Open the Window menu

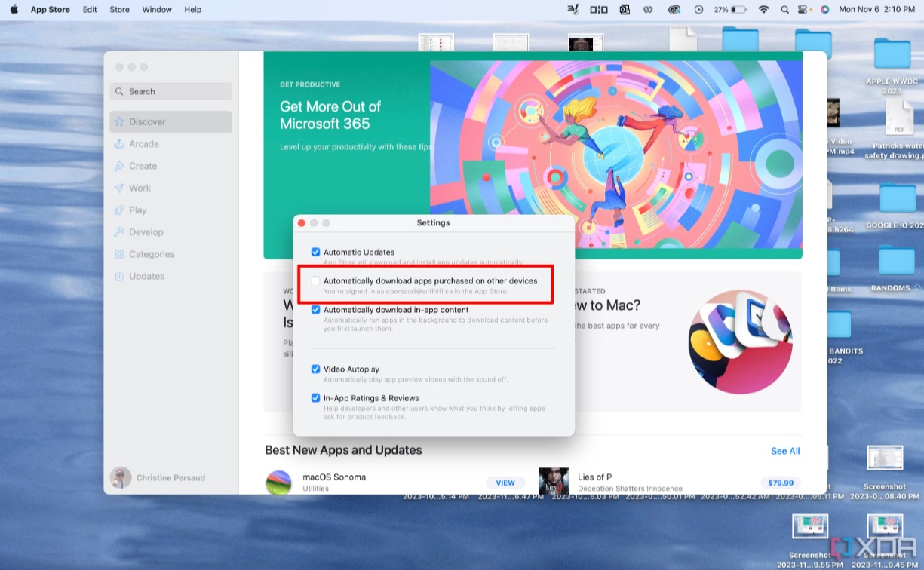point(157,10)
